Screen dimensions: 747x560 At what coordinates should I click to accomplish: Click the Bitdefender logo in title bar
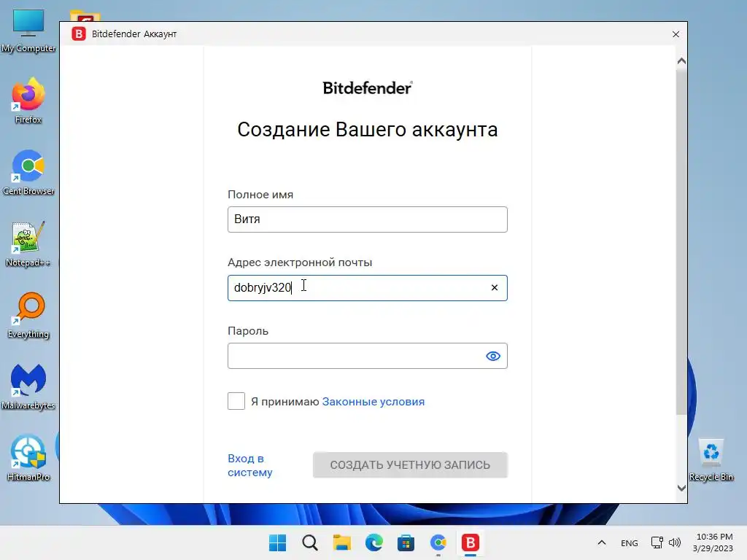tap(79, 34)
